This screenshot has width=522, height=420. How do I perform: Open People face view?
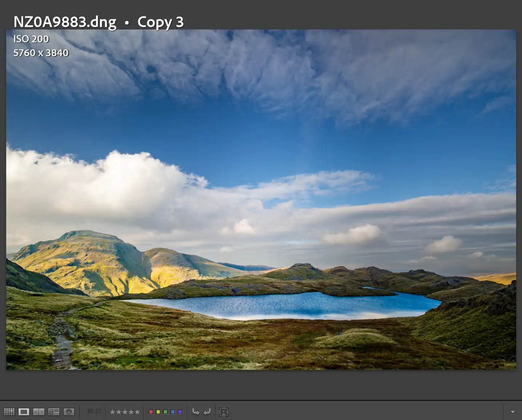69,412
